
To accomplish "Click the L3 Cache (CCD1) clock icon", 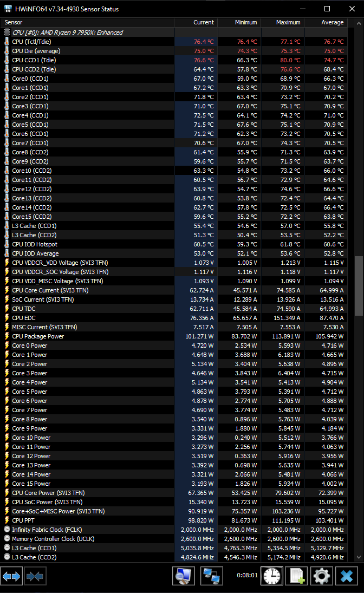I will (x=7, y=548).
